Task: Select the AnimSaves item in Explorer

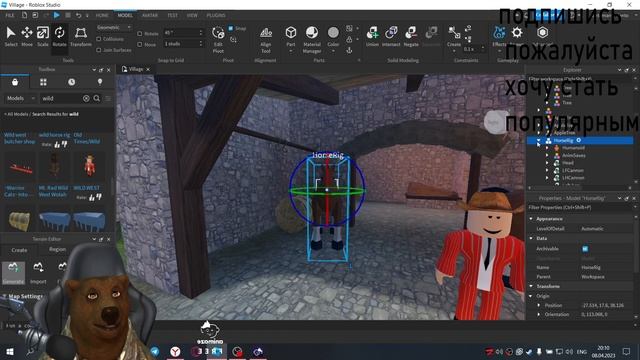Action: pyautogui.click(x=573, y=156)
